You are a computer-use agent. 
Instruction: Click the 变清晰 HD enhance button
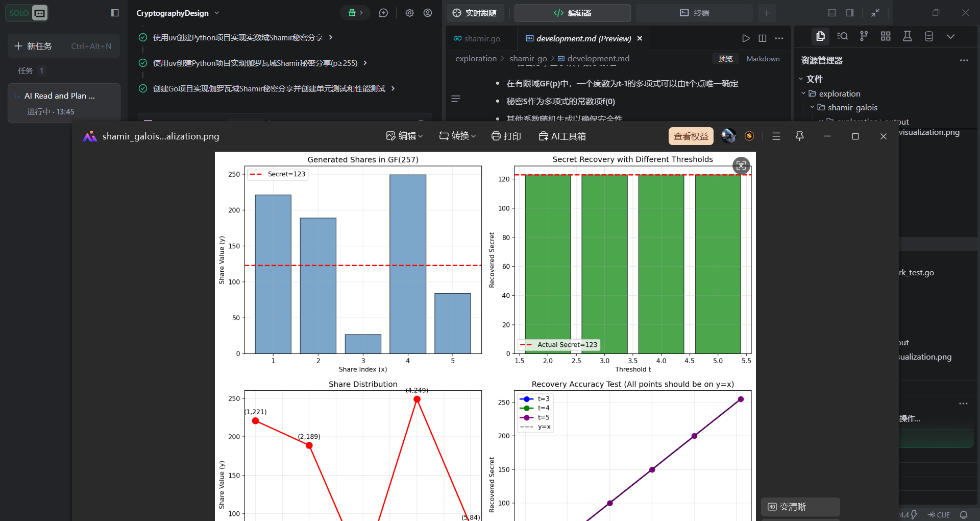799,507
